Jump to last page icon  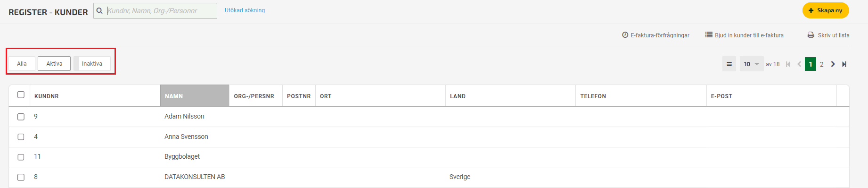[844, 64]
